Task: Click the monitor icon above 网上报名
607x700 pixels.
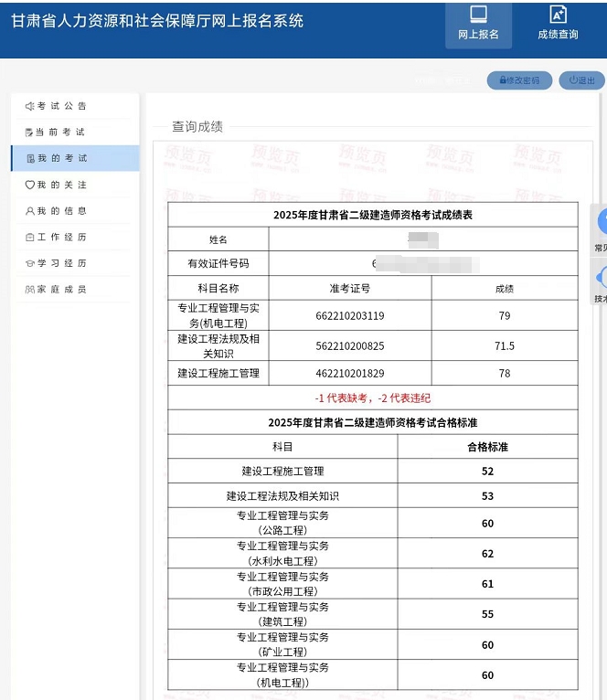Action: tap(478, 15)
